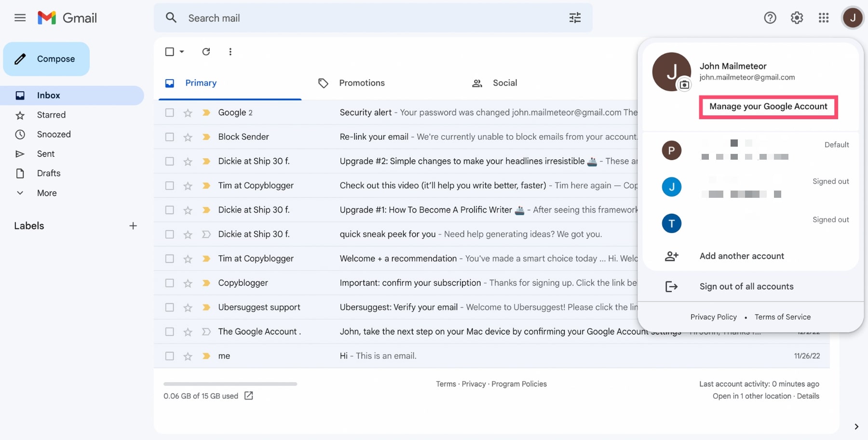The height and width of the screenshot is (440, 868).
Task: Select the signed-out account J
Action: click(750, 187)
